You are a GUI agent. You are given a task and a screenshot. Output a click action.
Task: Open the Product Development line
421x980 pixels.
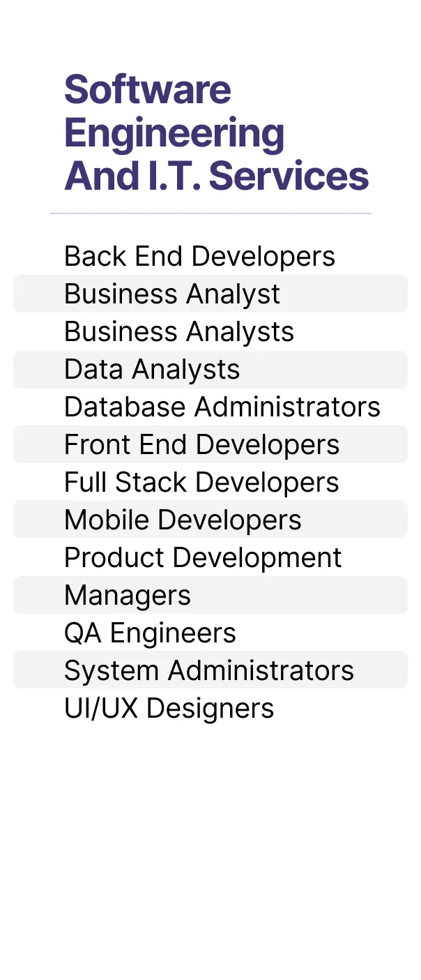(x=203, y=558)
